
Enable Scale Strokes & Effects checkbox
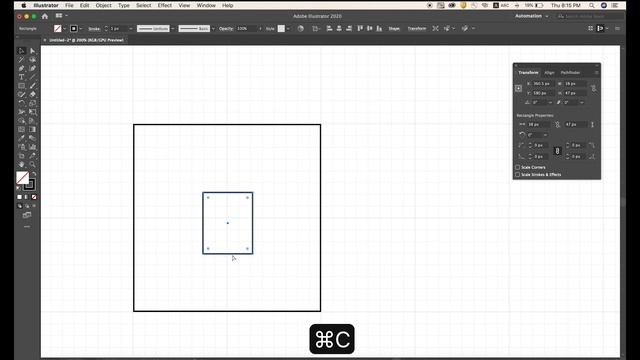(x=518, y=175)
